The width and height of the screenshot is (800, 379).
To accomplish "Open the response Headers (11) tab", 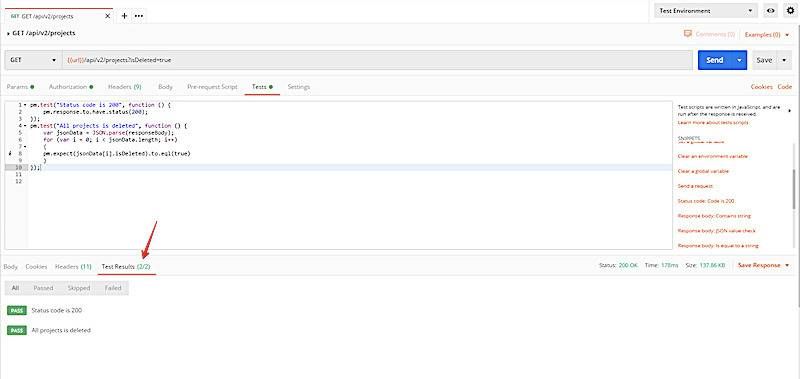I will (x=73, y=266).
